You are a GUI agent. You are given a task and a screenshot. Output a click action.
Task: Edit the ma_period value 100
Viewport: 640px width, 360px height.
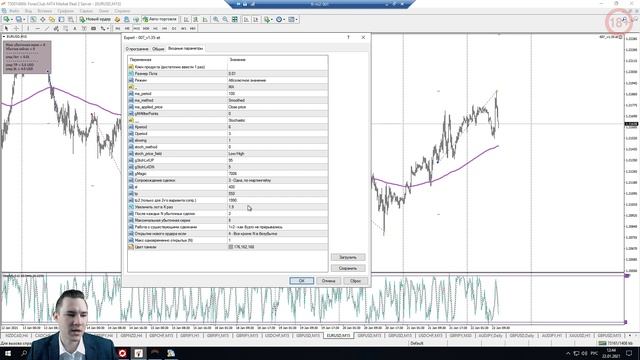tap(277, 93)
